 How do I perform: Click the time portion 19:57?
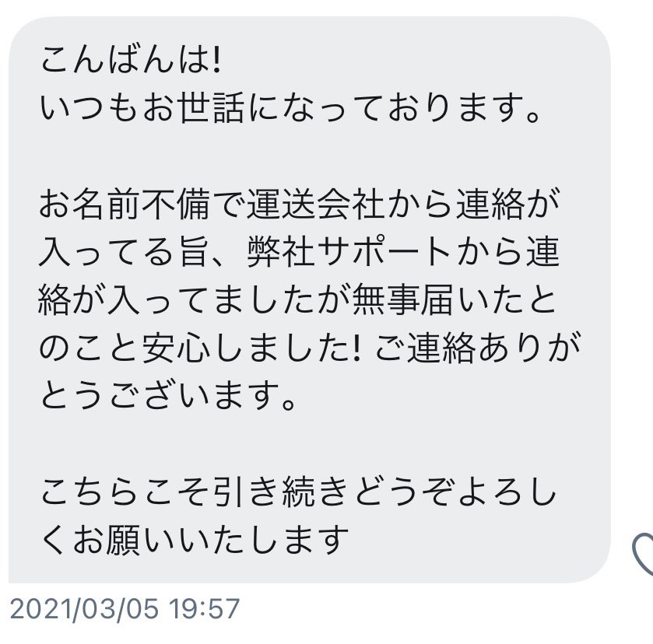pos(205,609)
